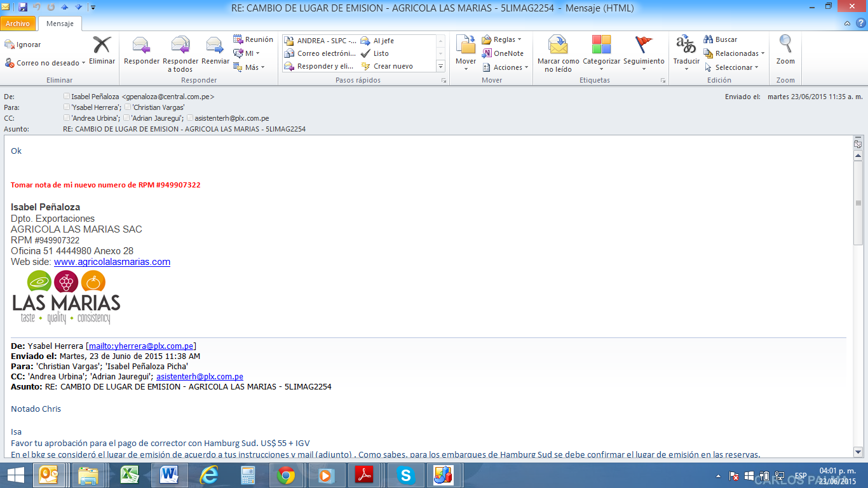Open the Archivo tab

click(x=18, y=24)
